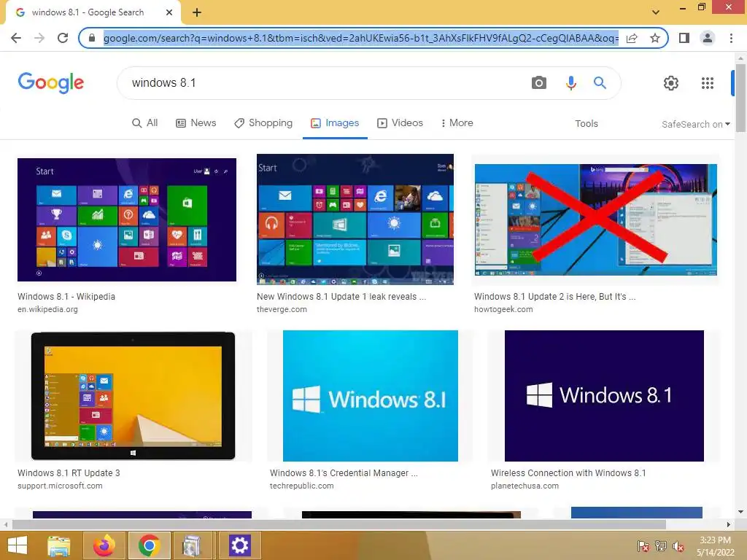The width and height of the screenshot is (747, 560).
Task: Open Google apps grid
Action: (x=708, y=83)
